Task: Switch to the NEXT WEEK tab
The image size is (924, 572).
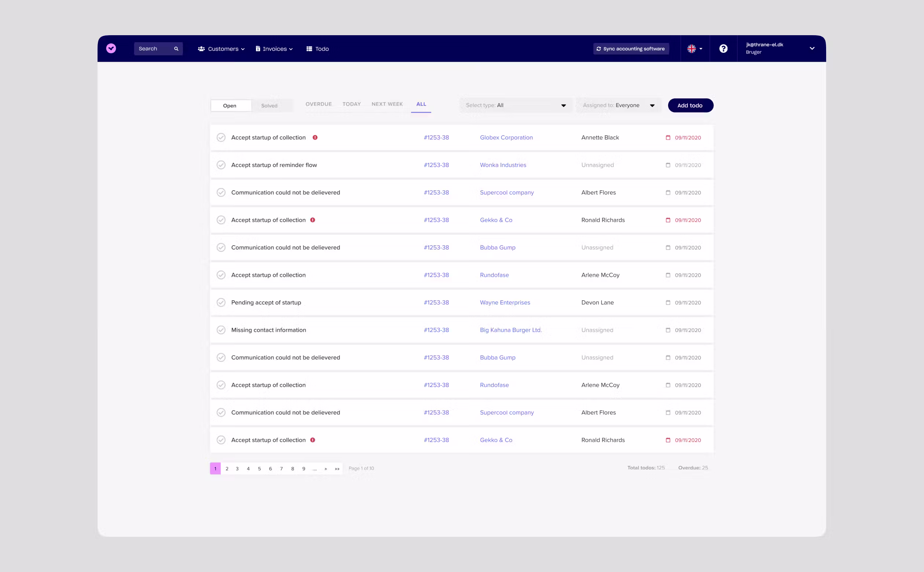Action: (x=387, y=104)
